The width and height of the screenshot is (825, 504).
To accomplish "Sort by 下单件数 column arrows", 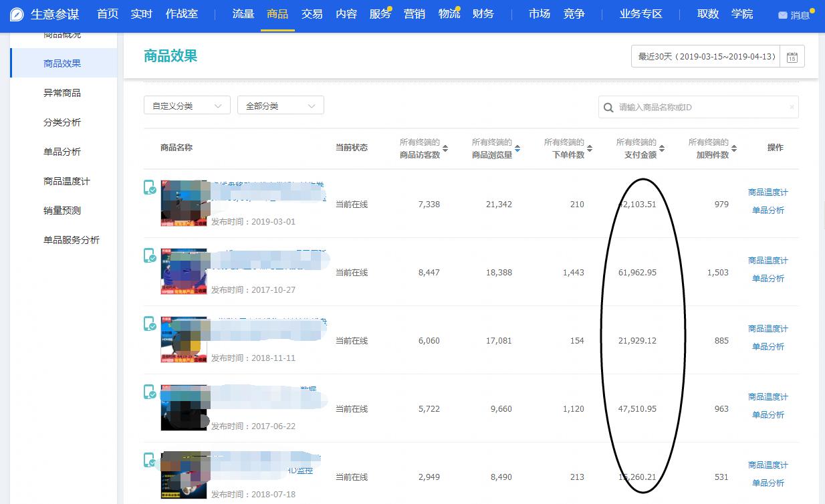I will 589,148.
